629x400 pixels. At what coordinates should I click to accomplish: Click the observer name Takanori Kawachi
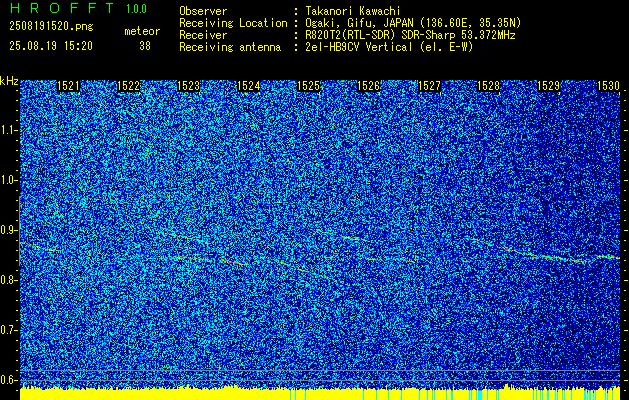coord(353,11)
